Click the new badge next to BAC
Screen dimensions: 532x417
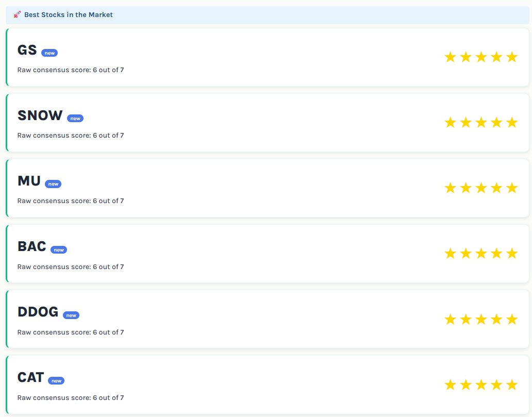59,249
